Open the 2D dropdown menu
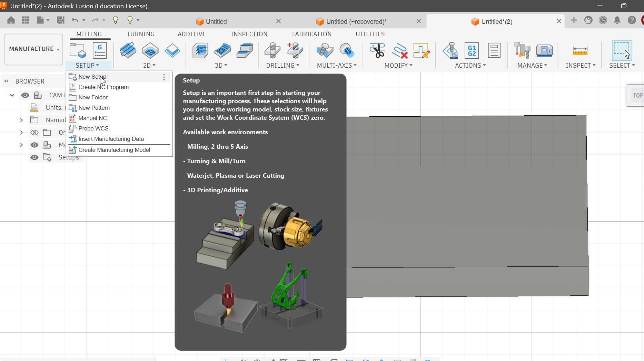The image size is (644, 361). pos(149,66)
